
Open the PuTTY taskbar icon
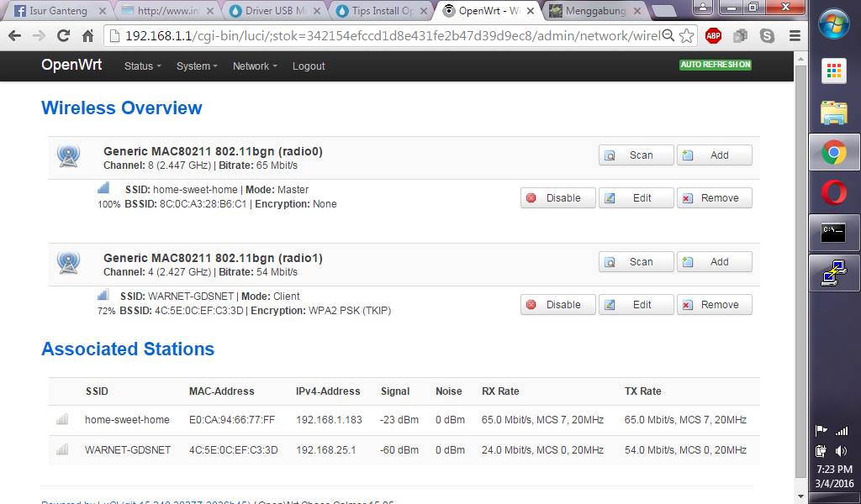(833, 272)
